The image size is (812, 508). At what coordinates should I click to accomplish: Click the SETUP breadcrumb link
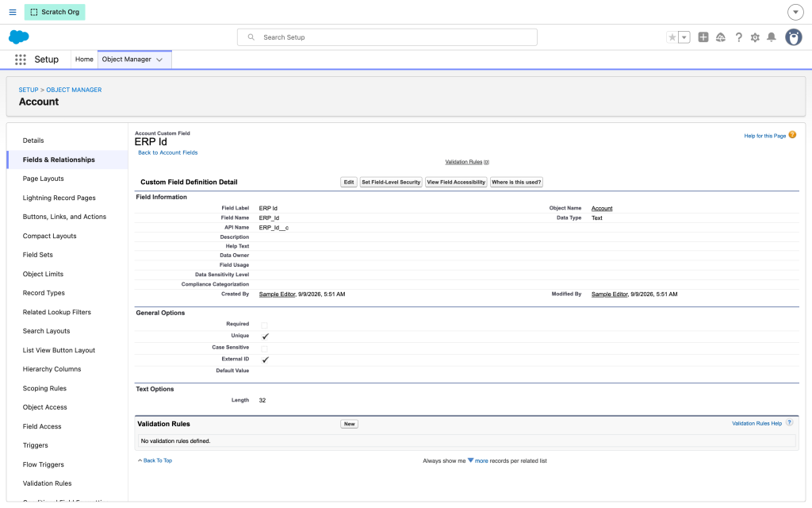pyautogui.click(x=29, y=90)
